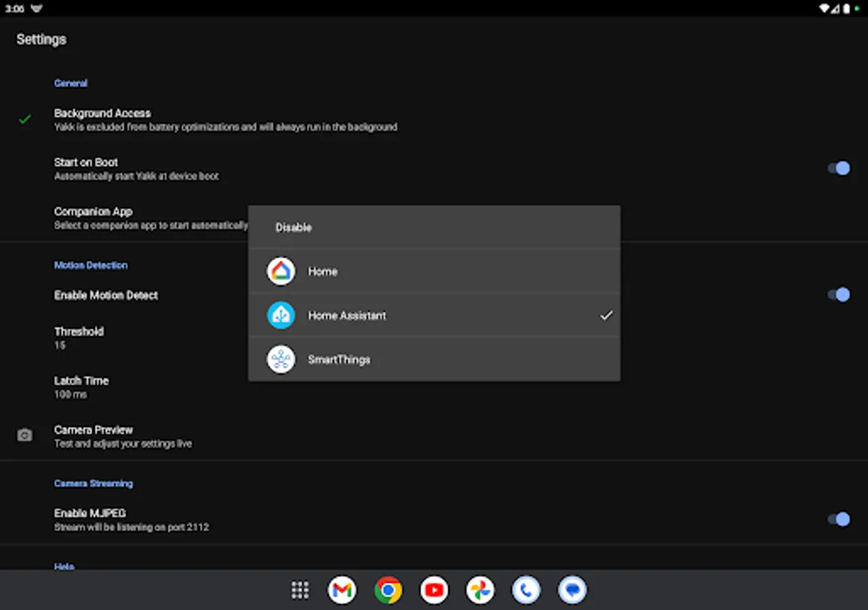Open the app drawer grid icon

coord(300,590)
